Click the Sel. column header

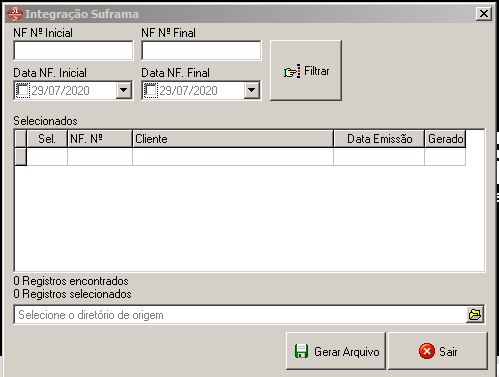47,139
